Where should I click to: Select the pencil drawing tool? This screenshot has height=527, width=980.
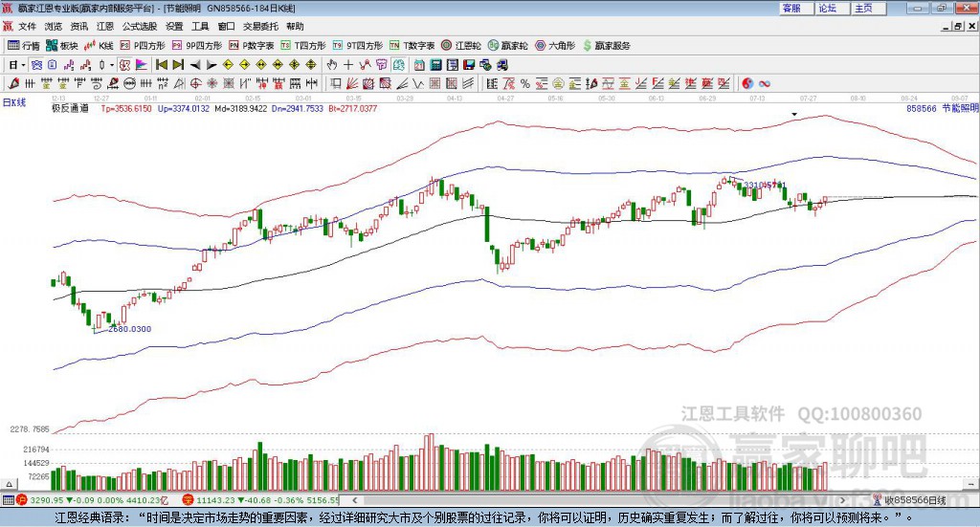click(x=13, y=83)
